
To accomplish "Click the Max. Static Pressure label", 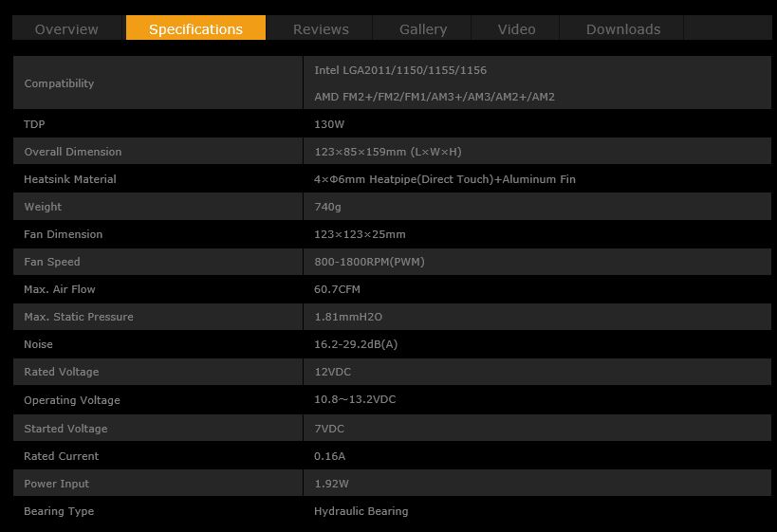I will (x=79, y=317).
